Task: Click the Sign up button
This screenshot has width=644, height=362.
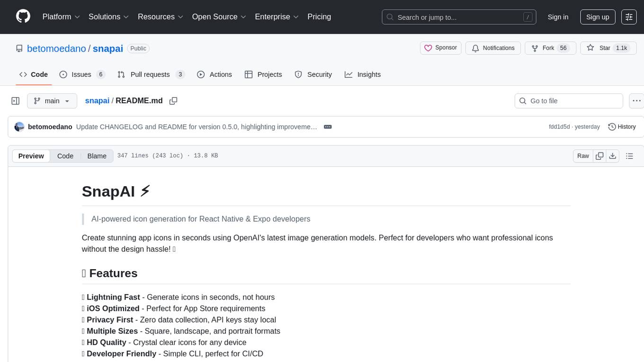Action: (x=598, y=17)
